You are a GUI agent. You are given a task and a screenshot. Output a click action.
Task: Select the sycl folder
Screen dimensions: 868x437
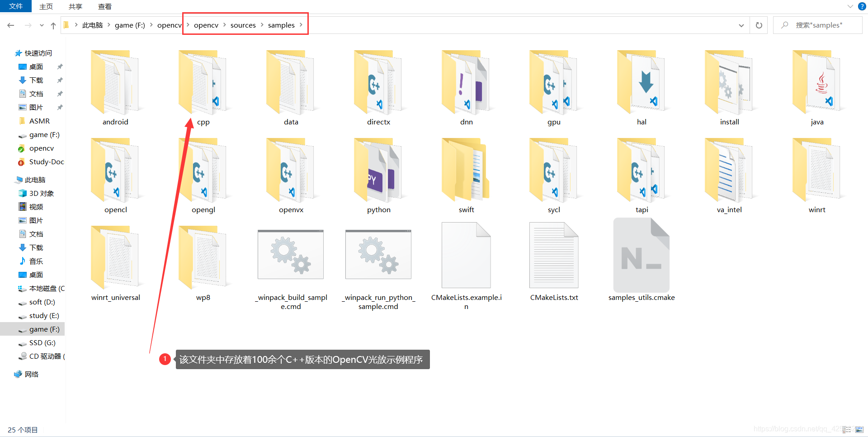554,175
